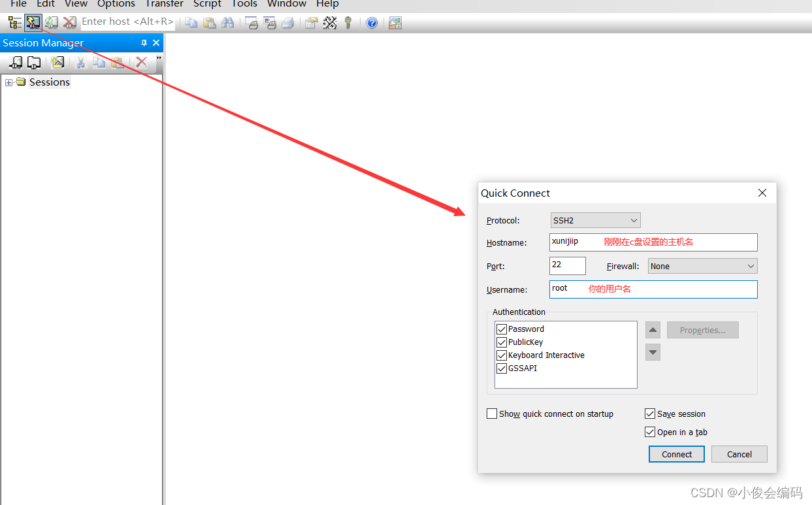812x505 pixels.
Task: Create a new session in Session Manager
Action: pos(57,62)
